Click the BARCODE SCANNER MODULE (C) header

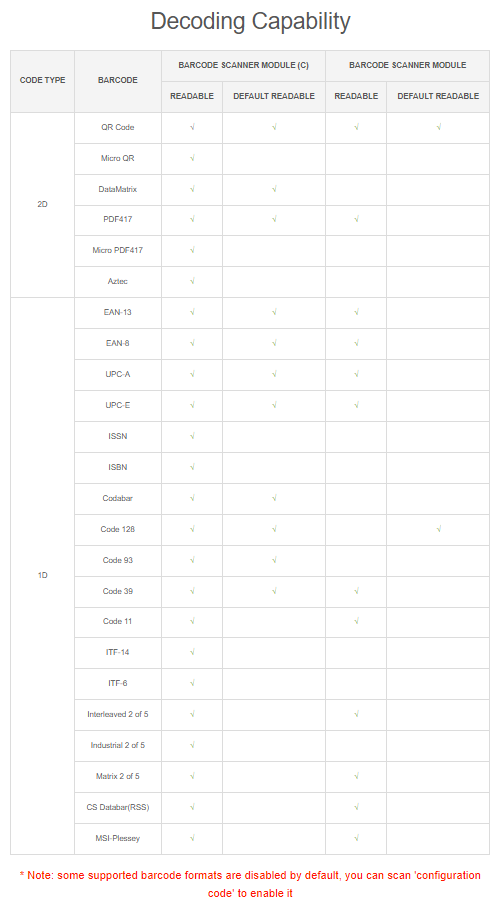[x=243, y=65]
